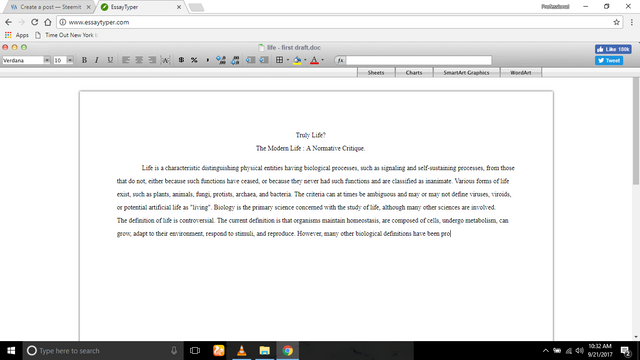Open Task View on the taskbar
This screenshot has height=360, width=640.
tap(195, 351)
